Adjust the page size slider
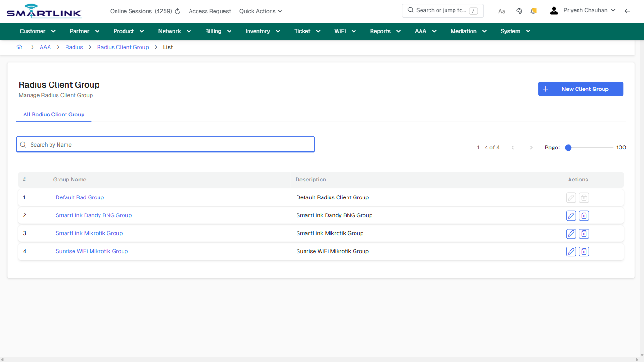This screenshot has height=362, width=644. [x=568, y=147]
